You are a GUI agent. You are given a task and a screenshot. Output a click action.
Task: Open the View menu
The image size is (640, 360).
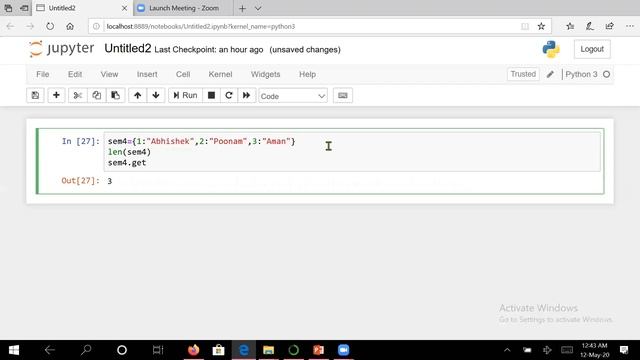pos(109,74)
